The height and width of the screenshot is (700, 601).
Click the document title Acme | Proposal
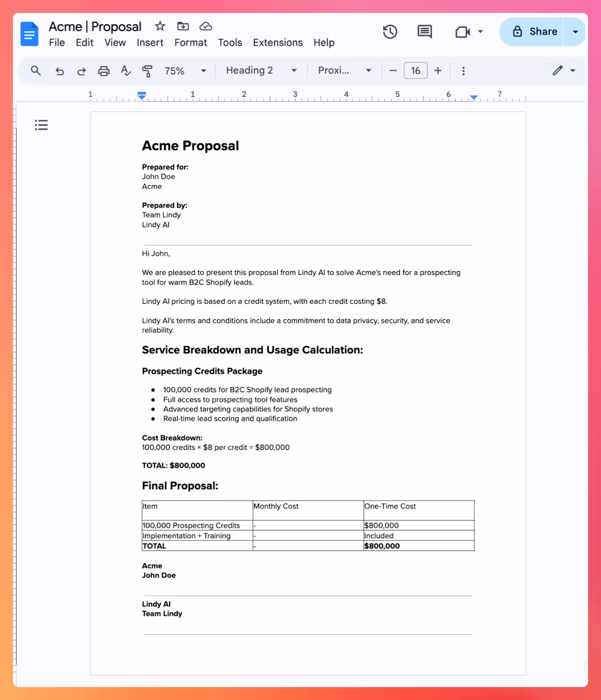pos(95,27)
